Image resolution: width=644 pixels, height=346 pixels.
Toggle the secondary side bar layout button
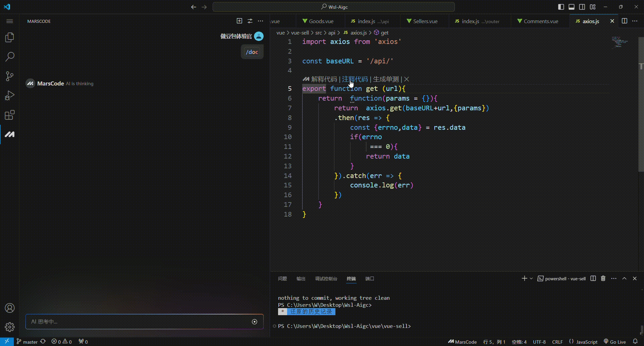click(582, 7)
